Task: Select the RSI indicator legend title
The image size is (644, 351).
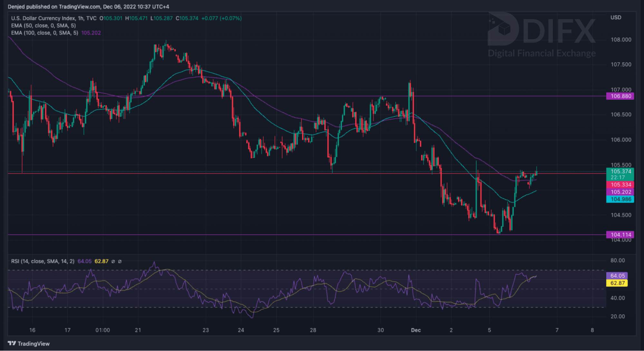Action: click(x=43, y=261)
